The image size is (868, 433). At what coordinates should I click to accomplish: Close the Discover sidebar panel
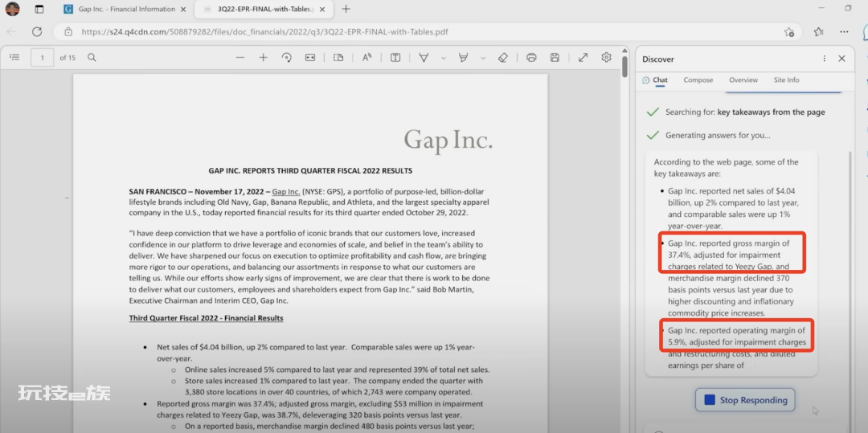pos(842,59)
